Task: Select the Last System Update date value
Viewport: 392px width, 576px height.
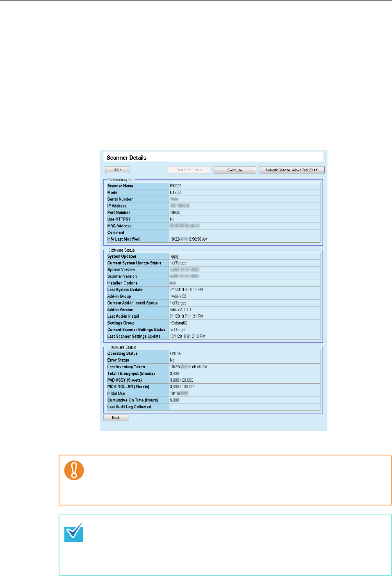Action: 187,289
